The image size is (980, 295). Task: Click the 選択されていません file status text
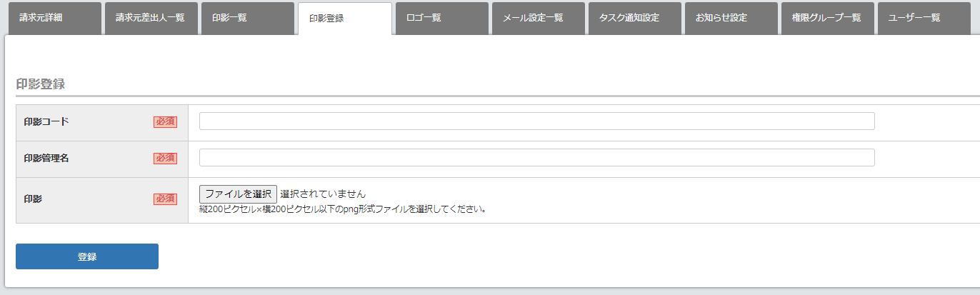[x=323, y=194]
